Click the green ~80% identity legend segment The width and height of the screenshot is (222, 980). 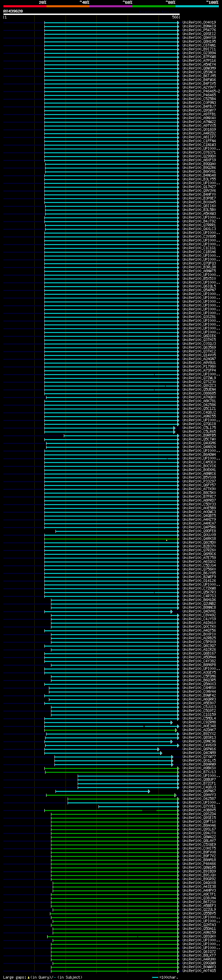tap(154, 6)
